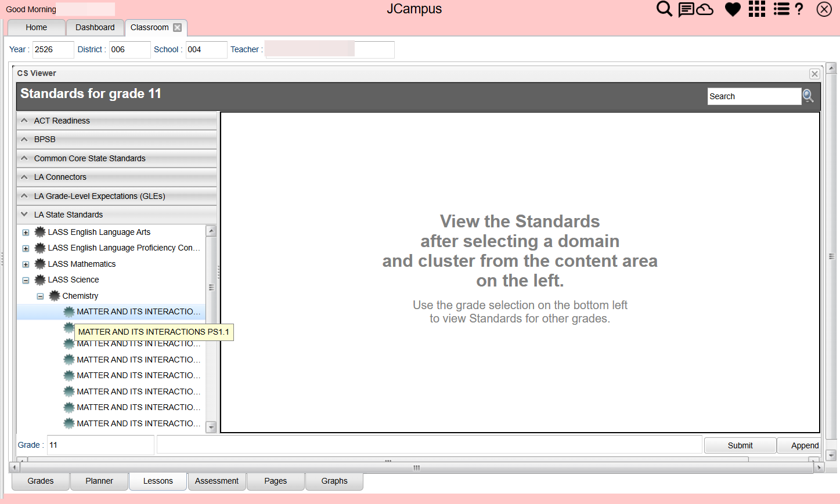Click the Submit button
Viewport: 840px width, 504px height.
pos(740,445)
